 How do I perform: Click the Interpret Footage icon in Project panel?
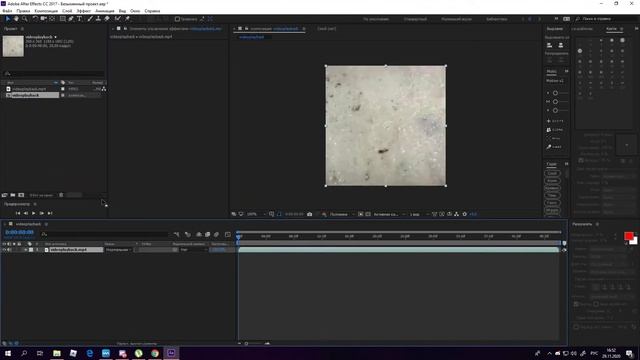click(4, 195)
